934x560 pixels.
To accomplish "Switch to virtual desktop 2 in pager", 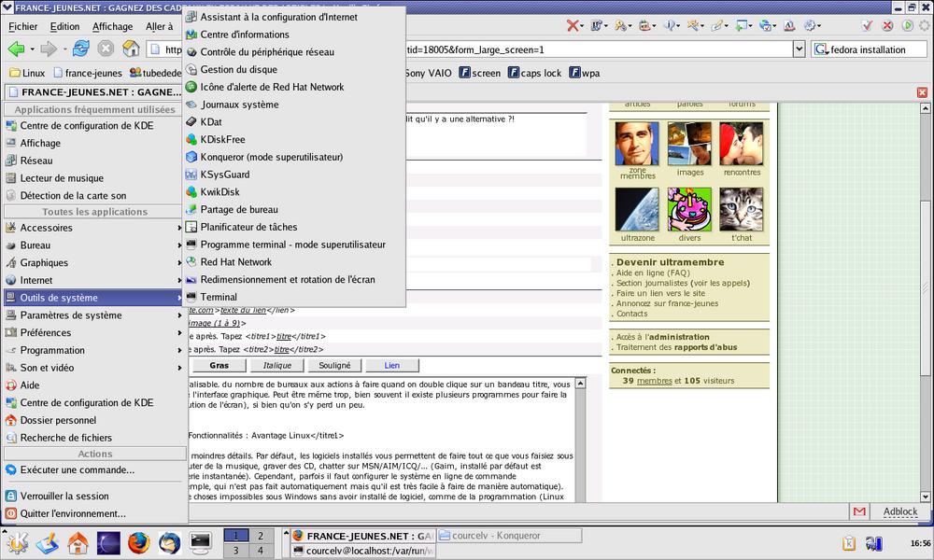I will [261, 536].
